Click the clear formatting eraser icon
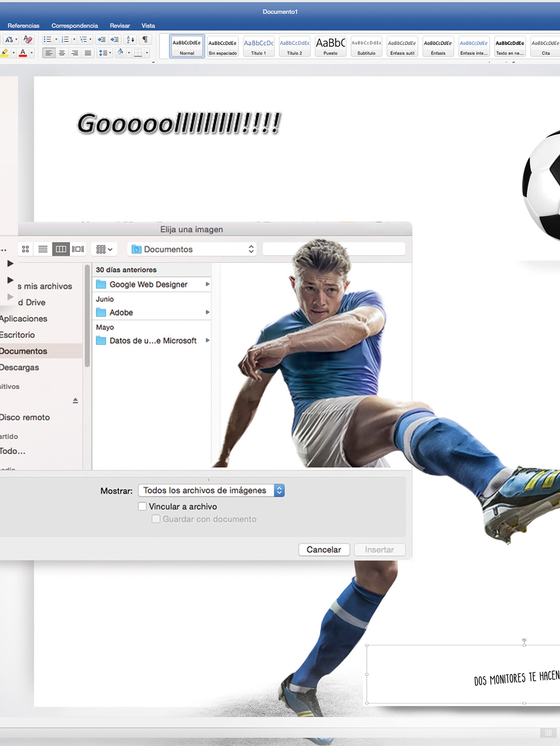 (27, 40)
